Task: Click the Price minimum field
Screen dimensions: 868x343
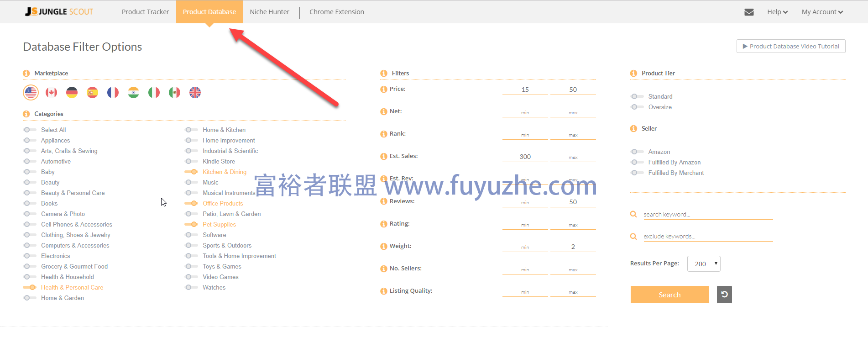Action: (525, 90)
